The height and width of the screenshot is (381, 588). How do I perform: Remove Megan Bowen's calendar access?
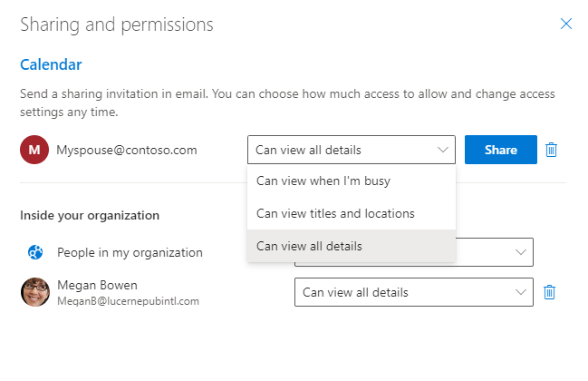coord(549,292)
